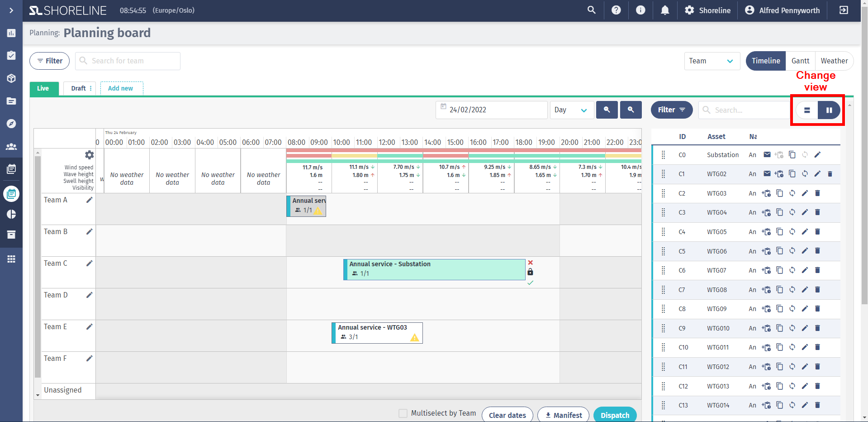868x422 pixels.
Task: Click the second zoom magnifier button
Action: [631, 110]
